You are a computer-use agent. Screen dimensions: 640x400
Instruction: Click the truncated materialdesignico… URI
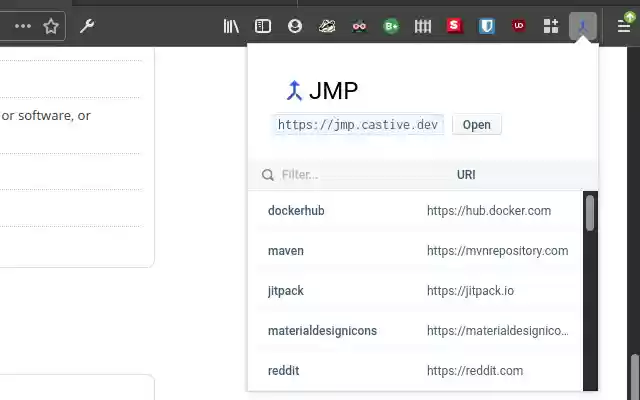click(x=498, y=331)
